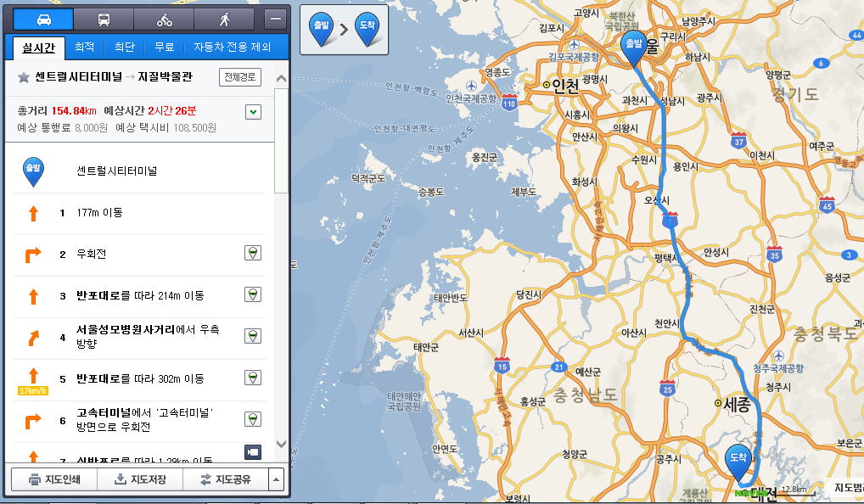This screenshot has width=864, height=504.
Task: Select 자동차 전용 제외 route option
Action: tap(232, 48)
